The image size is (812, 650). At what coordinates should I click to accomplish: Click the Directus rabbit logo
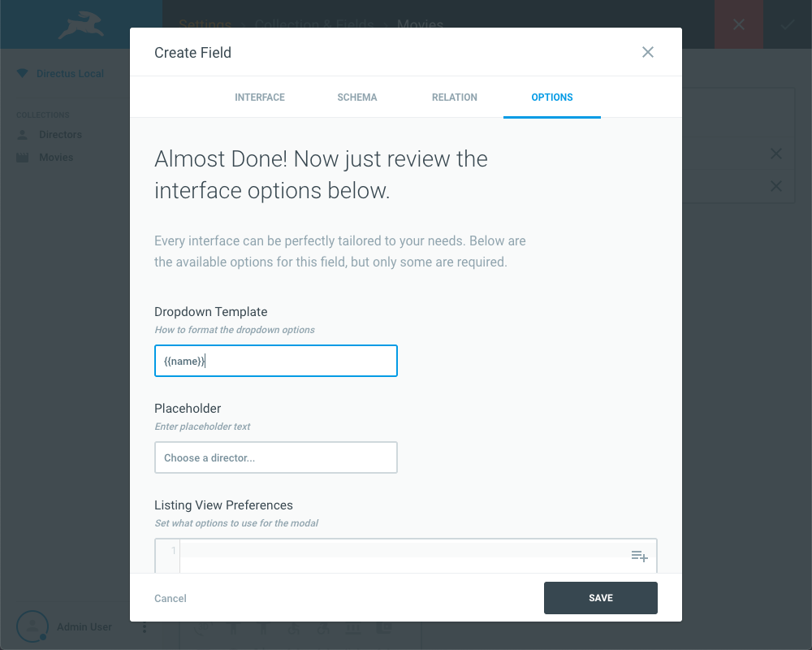[x=80, y=24]
